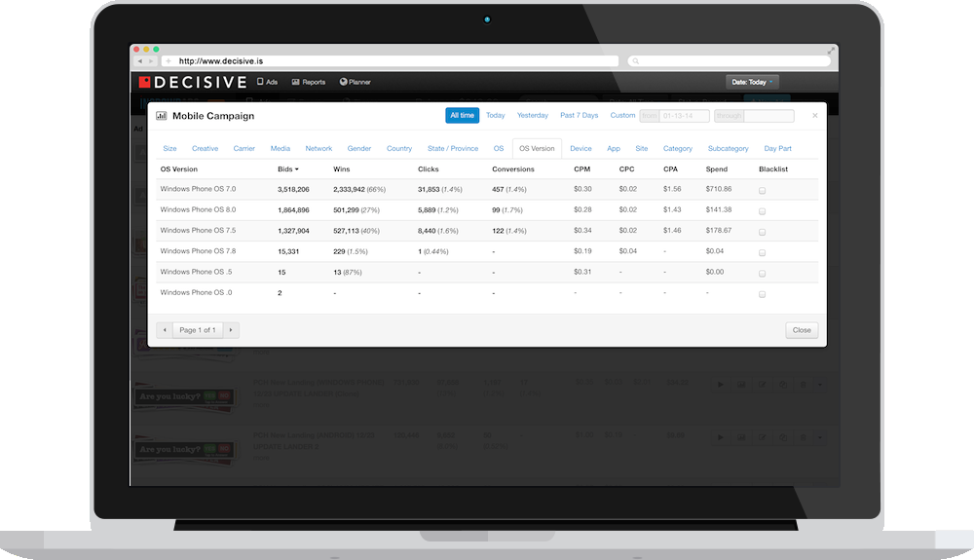Switch to the State / Province tab
Image resolution: width=974 pixels, height=560 pixels.
click(452, 149)
